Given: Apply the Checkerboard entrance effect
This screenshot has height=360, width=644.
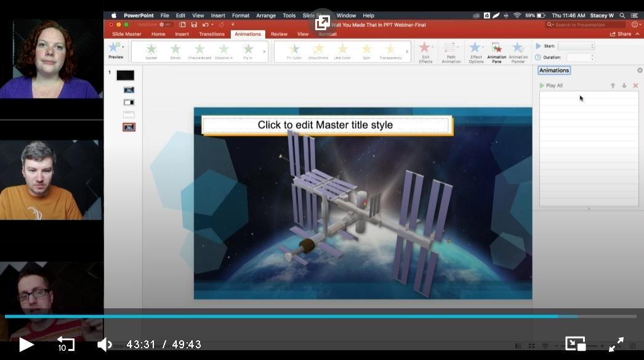Looking at the screenshot, I should pyautogui.click(x=199, y=52).
